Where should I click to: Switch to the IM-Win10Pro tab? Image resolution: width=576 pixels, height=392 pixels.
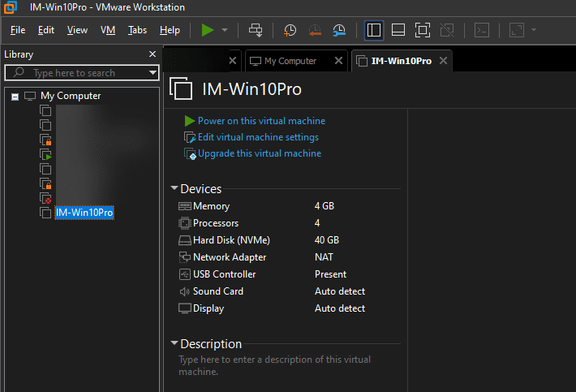[401, 61]
